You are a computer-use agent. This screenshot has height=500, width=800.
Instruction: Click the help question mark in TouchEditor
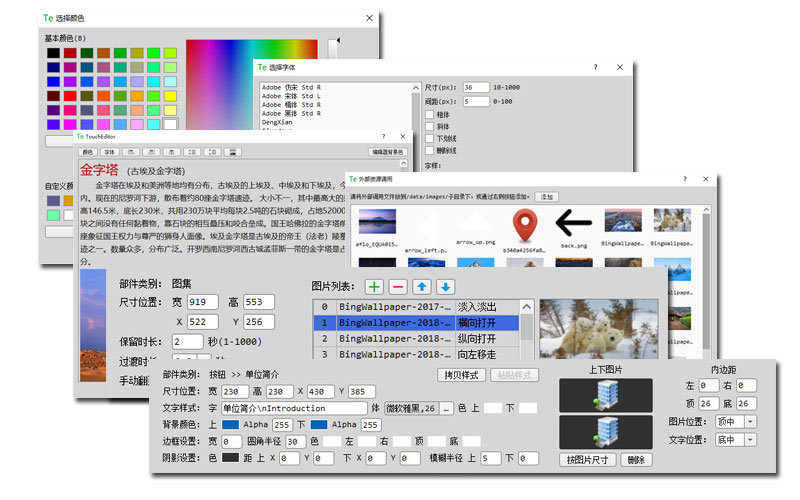(x=383, y=136)
